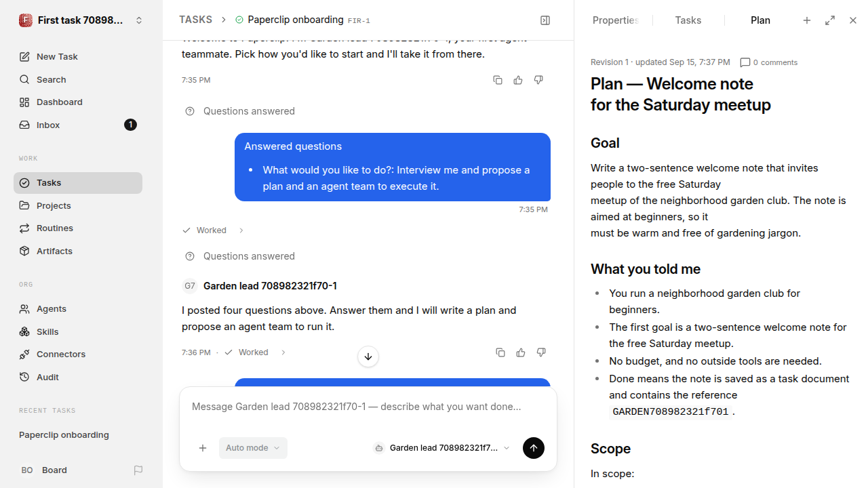868x488 pixels.
Task: Open the Auto mode dropdown
Action: click(x=253, y=448)
